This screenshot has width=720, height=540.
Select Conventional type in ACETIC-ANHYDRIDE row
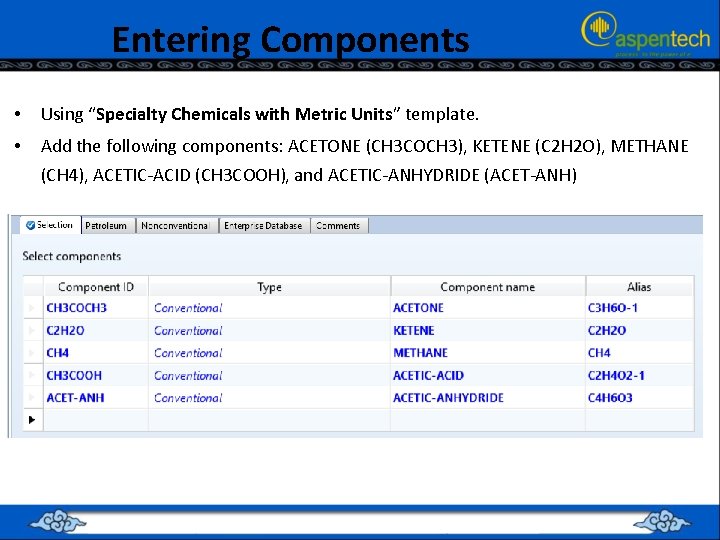[270, 398]
